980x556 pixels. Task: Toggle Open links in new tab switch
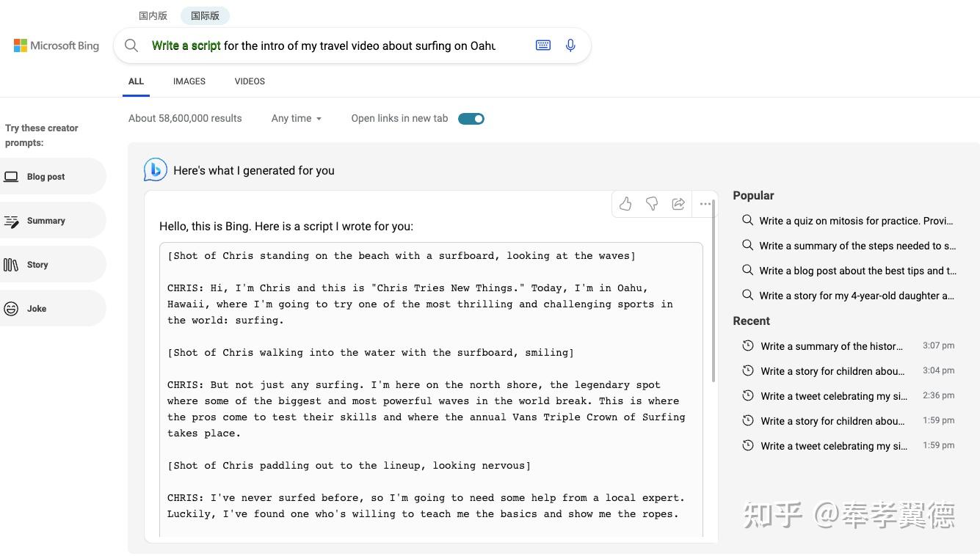pyautogui.click(x=471, y=119)
